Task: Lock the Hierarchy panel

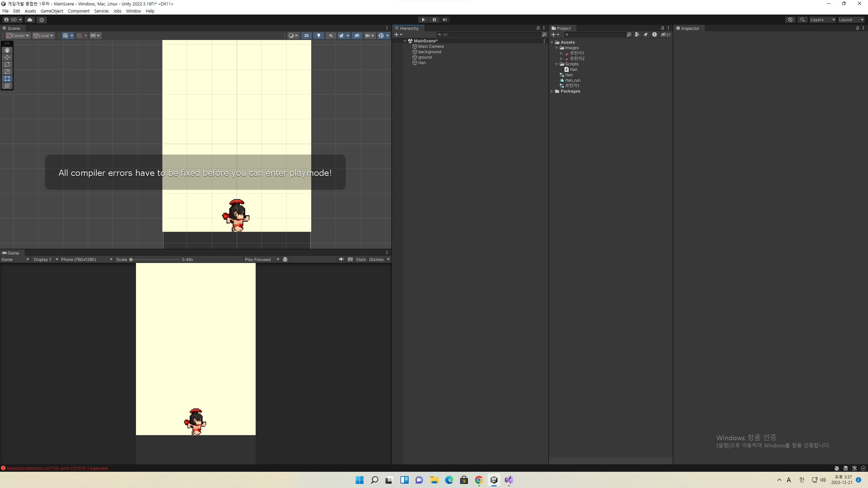Action: [538, 28]
